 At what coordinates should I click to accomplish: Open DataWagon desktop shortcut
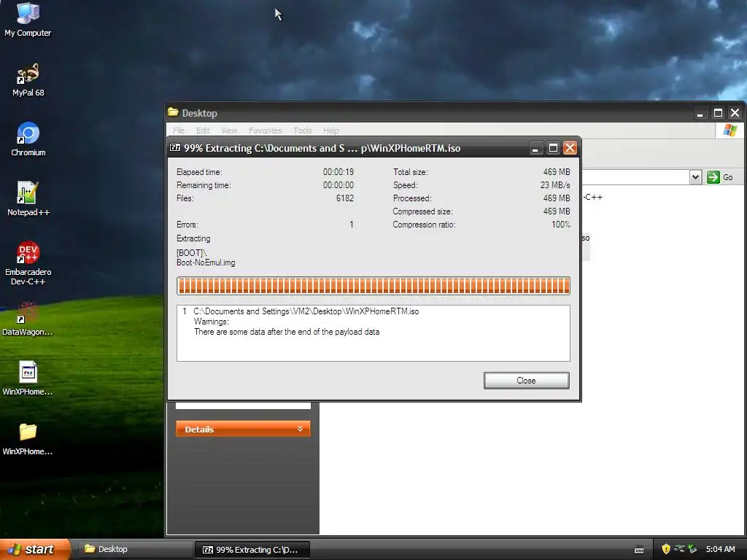click(27, 319)
